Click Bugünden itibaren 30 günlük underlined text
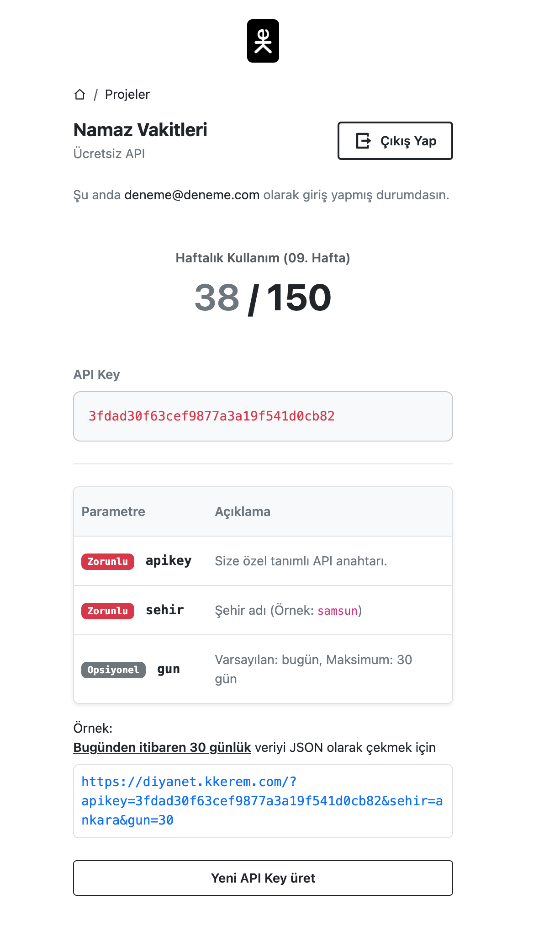Image resolution: width=560 pixels, height=926 pixels. [x=162, y=747]
